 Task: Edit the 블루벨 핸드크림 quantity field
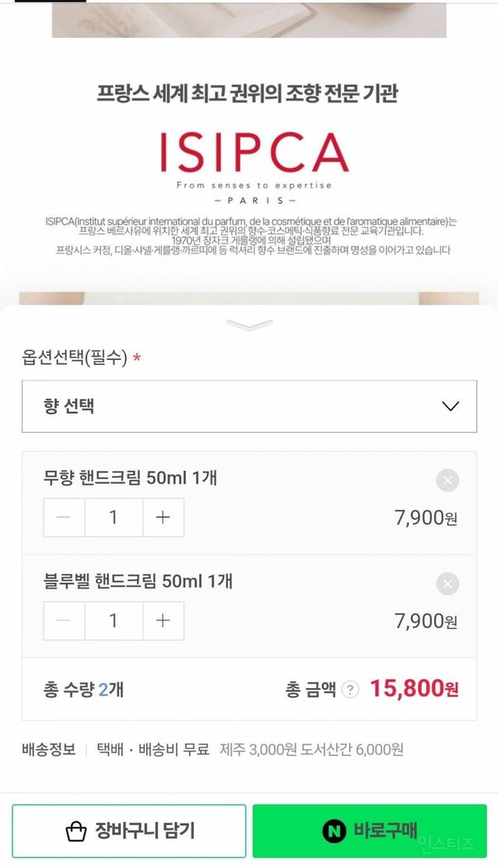click(114, 620)
